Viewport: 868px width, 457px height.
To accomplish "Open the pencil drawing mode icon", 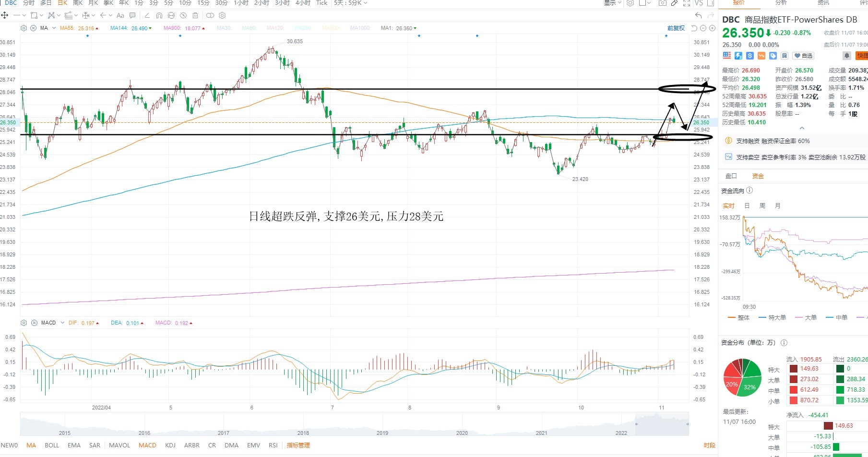I will click(674, 3).
